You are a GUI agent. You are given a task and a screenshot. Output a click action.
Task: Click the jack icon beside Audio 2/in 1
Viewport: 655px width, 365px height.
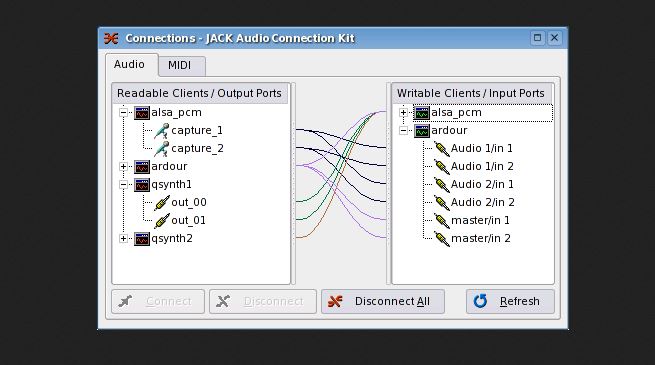pos(442,185)
